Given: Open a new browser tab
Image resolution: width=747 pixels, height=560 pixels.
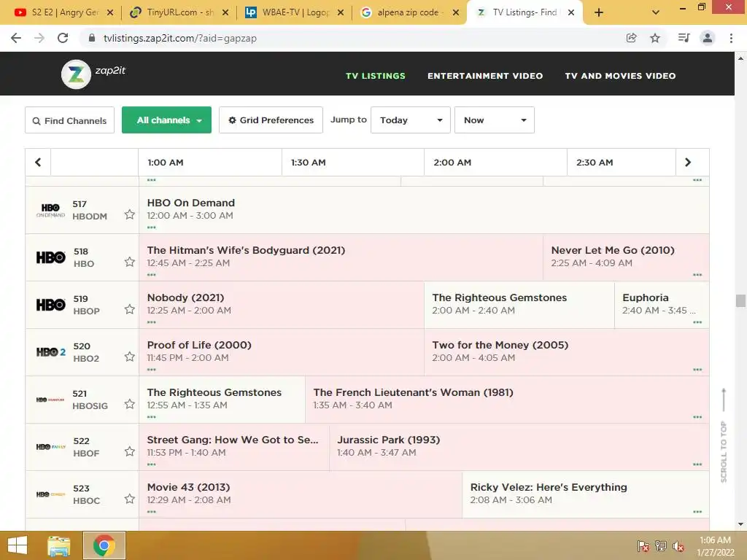Looking at the screenshot, I should click(599, 12).
